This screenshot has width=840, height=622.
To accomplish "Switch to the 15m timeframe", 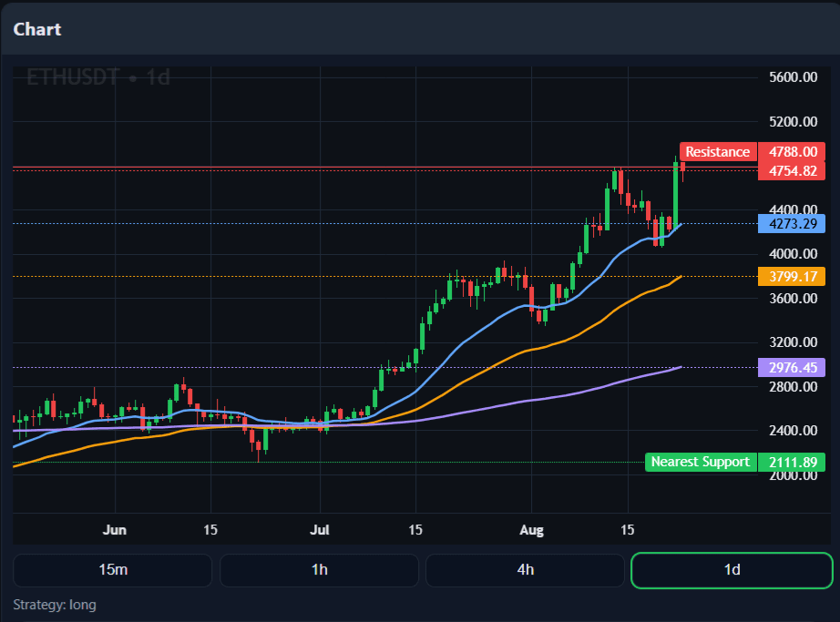I will pos(113,570).
